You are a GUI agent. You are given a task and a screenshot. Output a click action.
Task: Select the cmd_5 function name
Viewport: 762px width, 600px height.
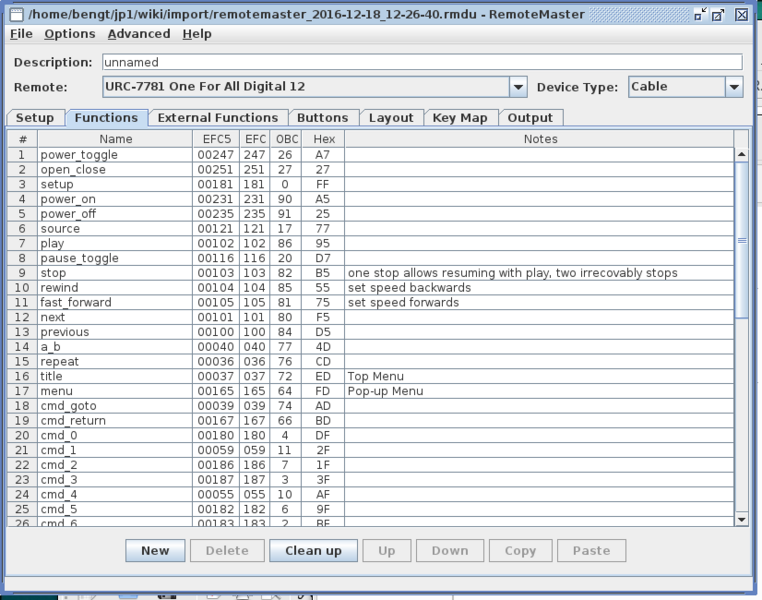tap(115, 509)
